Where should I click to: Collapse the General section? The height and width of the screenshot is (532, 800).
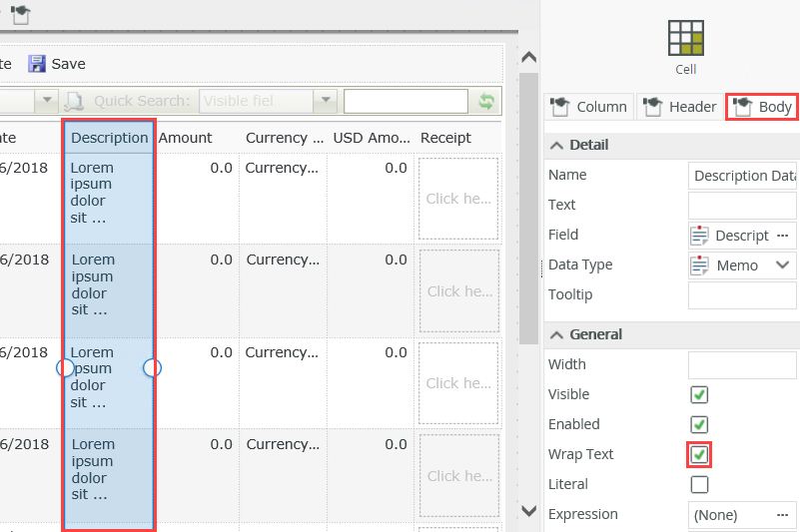[556, 335]
